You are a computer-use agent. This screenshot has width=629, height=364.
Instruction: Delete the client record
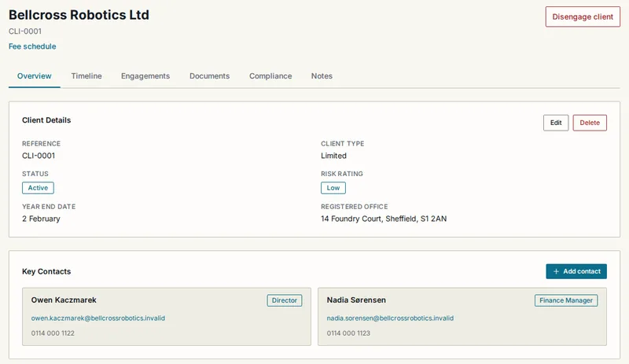(x=590, y=123)
